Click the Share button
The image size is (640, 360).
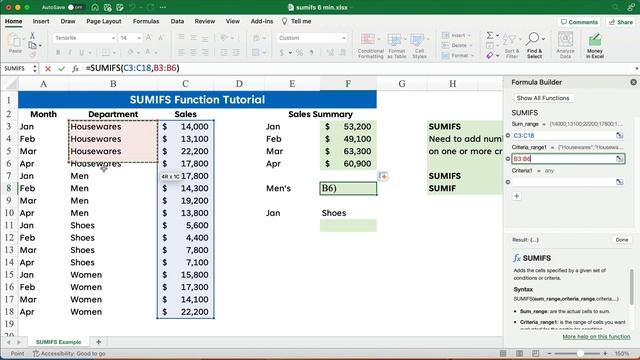click(x=621, y=22)
